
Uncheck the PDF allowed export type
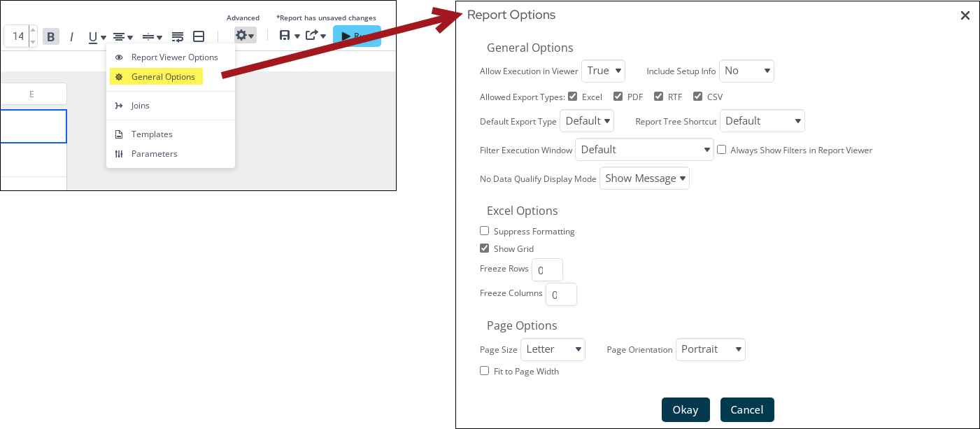[619, 97]
